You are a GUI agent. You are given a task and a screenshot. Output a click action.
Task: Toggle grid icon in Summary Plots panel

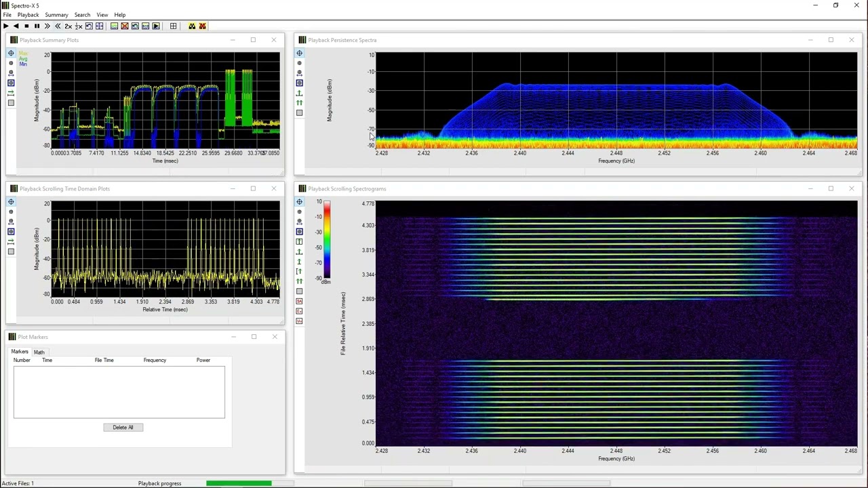(x=11, y=103)
